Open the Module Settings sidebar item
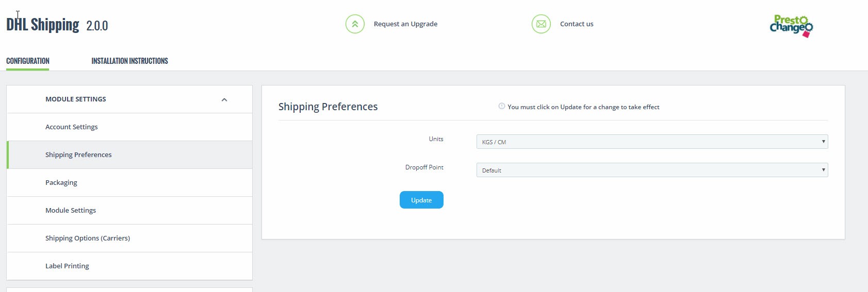The width and height of the screenshot is (868, 292). [71, 210]
